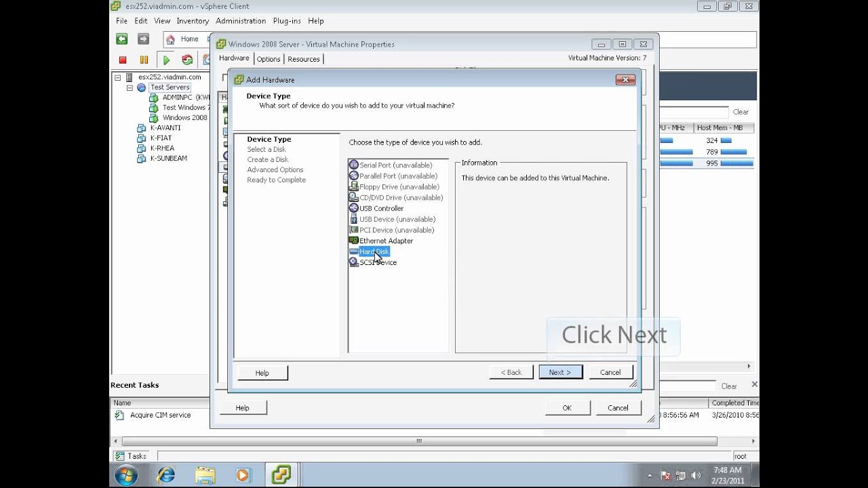The height and width of the screenshot is (488, 868).
Task: Select K-RHEA in inventory tree
Action: coord(162,148)
